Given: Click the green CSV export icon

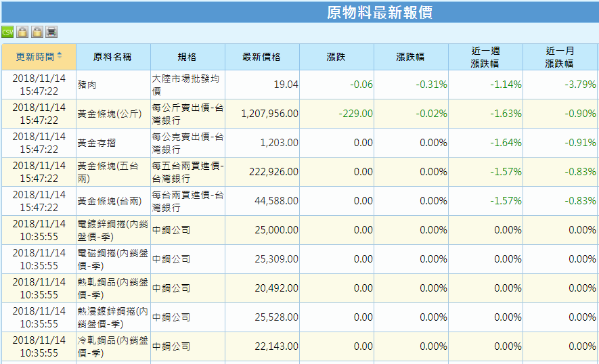Looking at the screenshot, I should [x=7, y=32].
